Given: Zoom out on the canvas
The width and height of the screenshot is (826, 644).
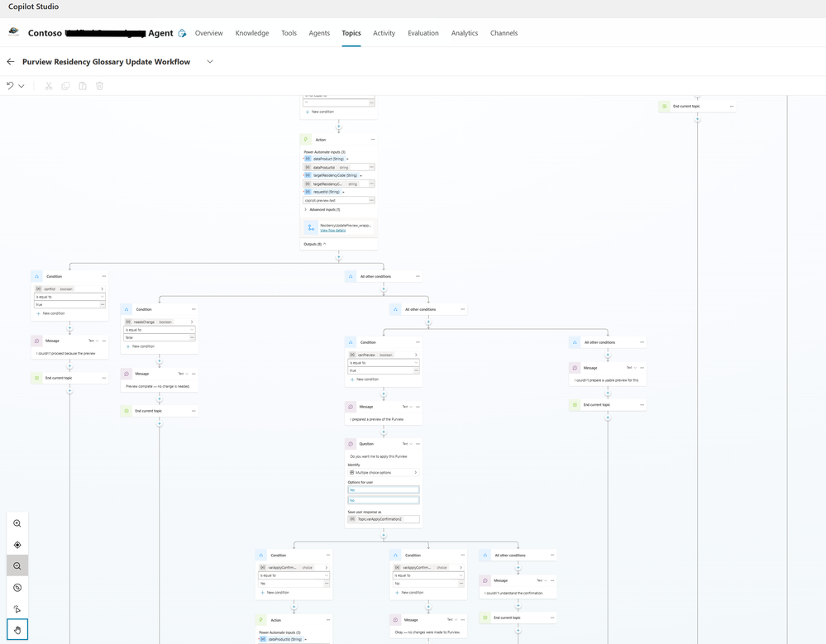Looking at the screenshot, I should (x=17, y=566).
